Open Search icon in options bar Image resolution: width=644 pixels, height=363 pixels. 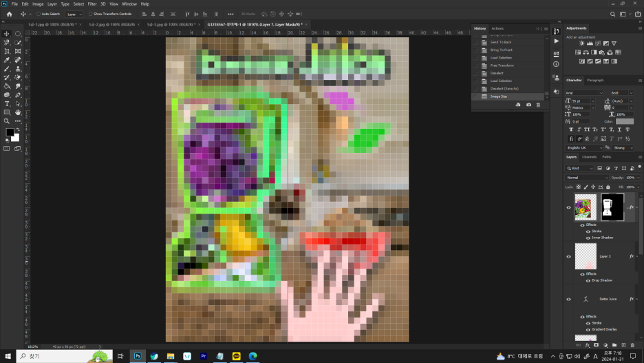612,14
